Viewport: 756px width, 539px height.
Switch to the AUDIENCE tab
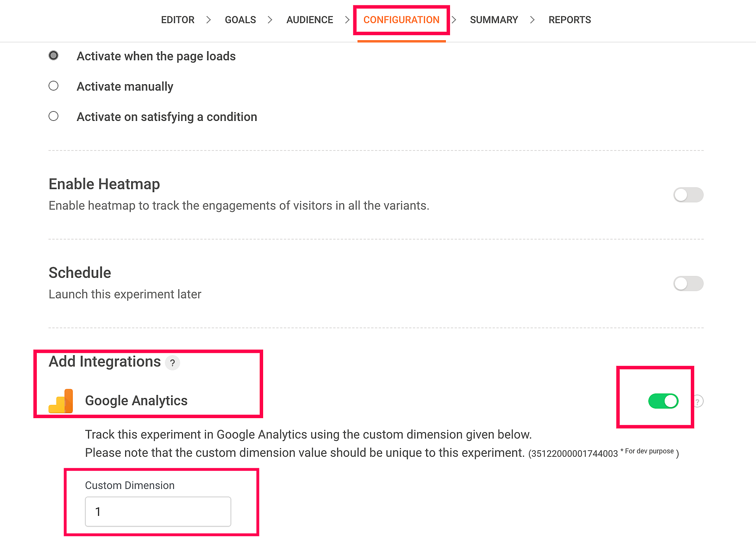coord(309,20)
